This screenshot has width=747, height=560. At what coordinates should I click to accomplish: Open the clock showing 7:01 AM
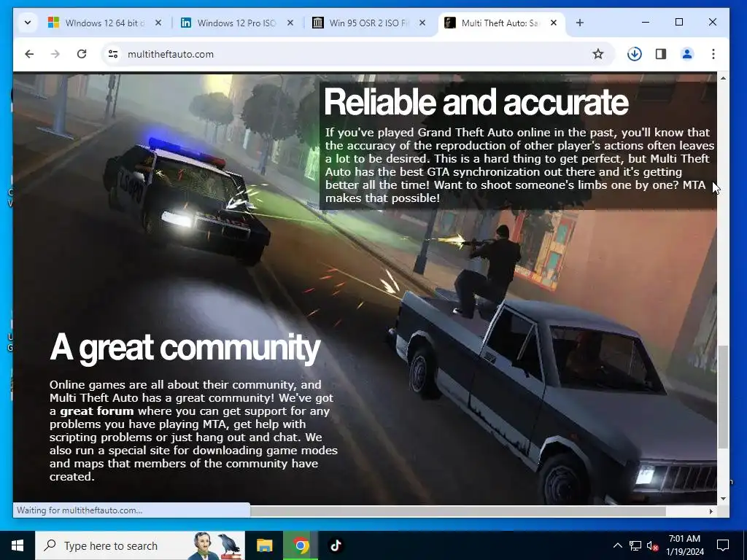pyautogui.click(x=684, y=545)
